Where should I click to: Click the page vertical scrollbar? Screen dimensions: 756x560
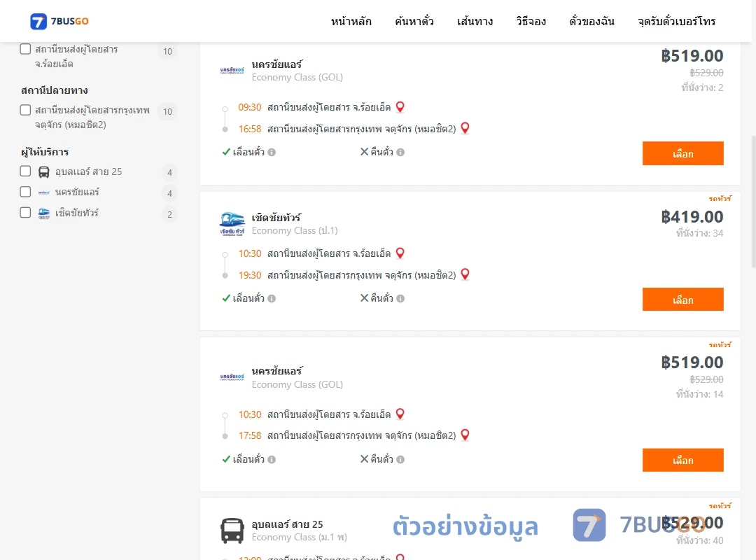[754, 202]
